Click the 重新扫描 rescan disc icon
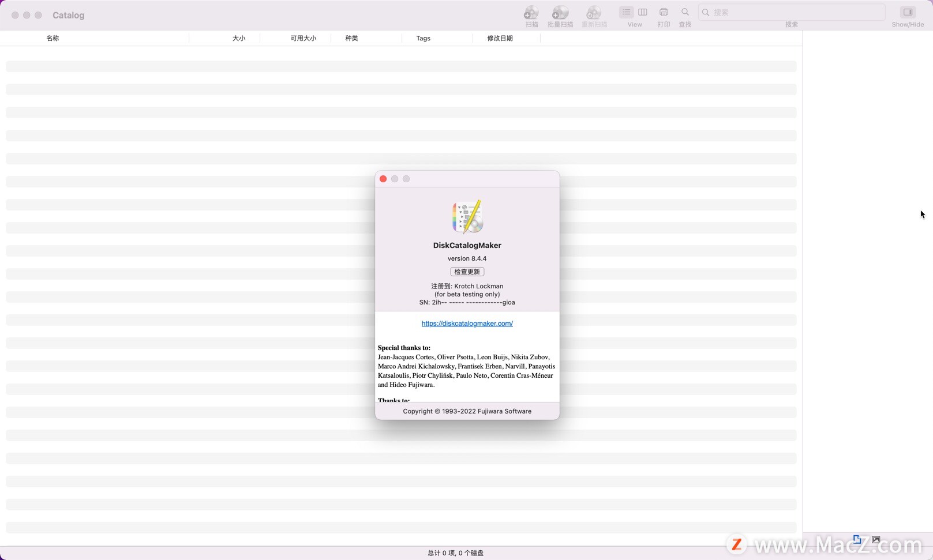 pos(594,13)
